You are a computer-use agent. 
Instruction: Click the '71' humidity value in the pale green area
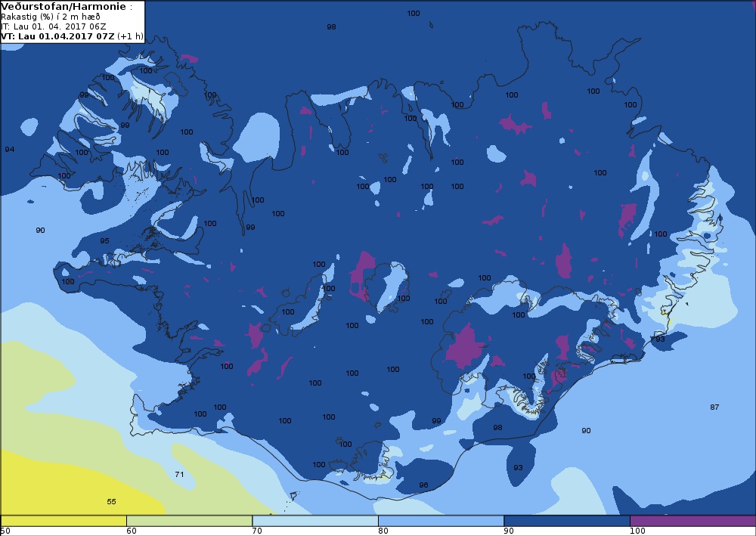[x=179, y=474]
